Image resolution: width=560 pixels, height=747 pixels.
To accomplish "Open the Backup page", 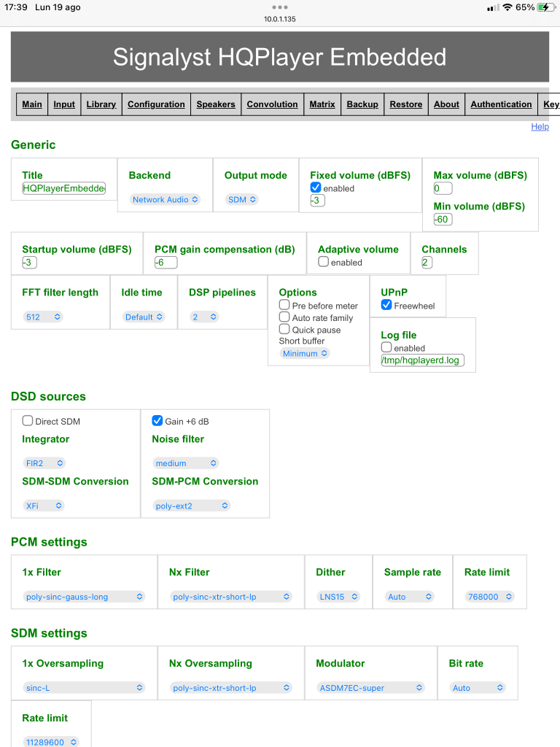I will [x=362, y=104].
